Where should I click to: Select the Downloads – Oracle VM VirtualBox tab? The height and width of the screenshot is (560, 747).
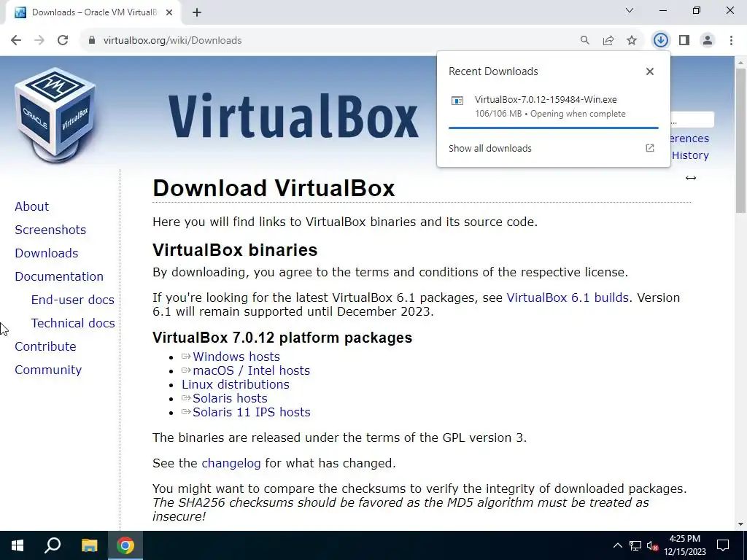(x=93, y=12)
